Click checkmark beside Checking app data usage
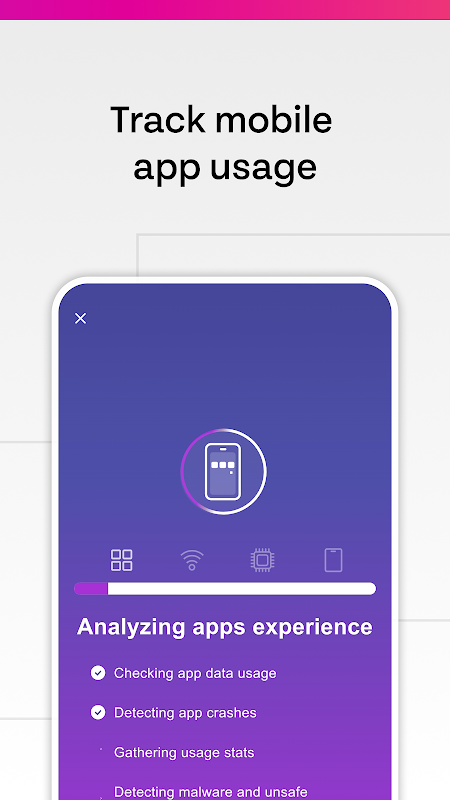Viewport: 450px width, 800px height. coord(98,673)
